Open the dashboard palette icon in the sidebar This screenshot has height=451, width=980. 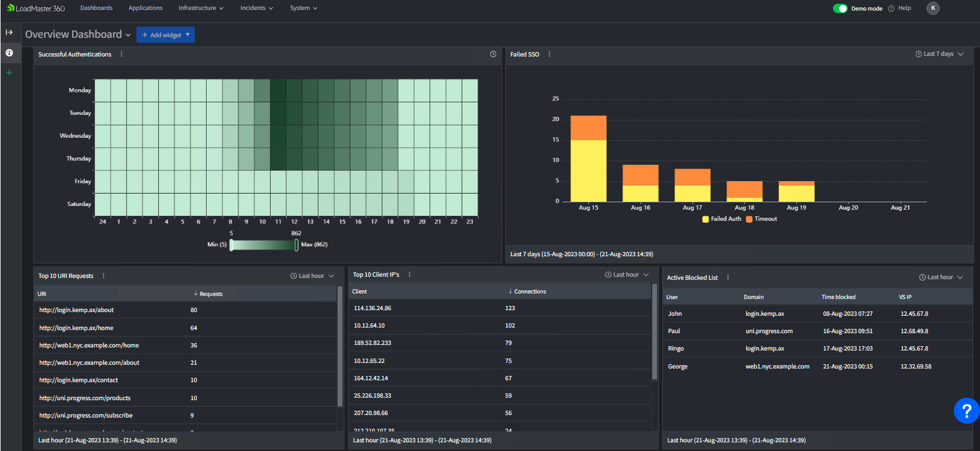[9, 53]
